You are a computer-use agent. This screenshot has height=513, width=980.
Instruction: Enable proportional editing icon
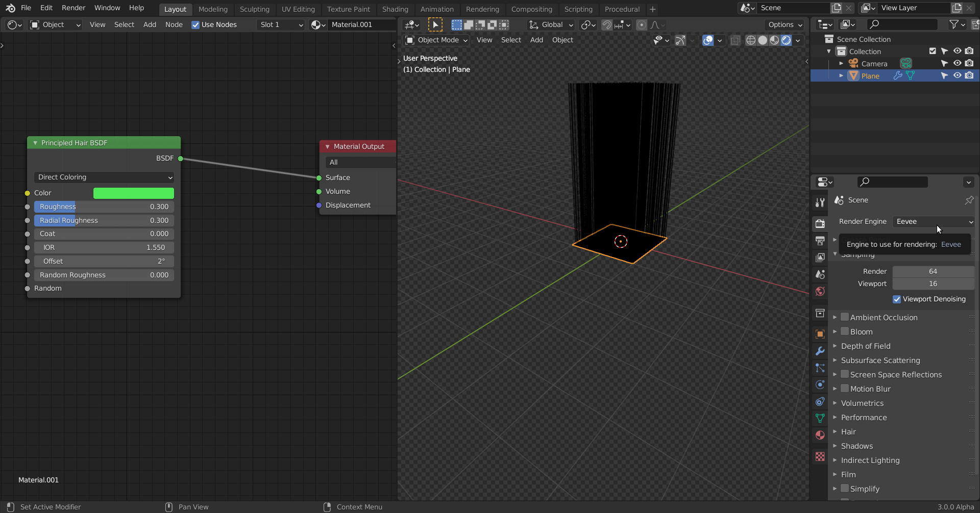coord(642,24)
